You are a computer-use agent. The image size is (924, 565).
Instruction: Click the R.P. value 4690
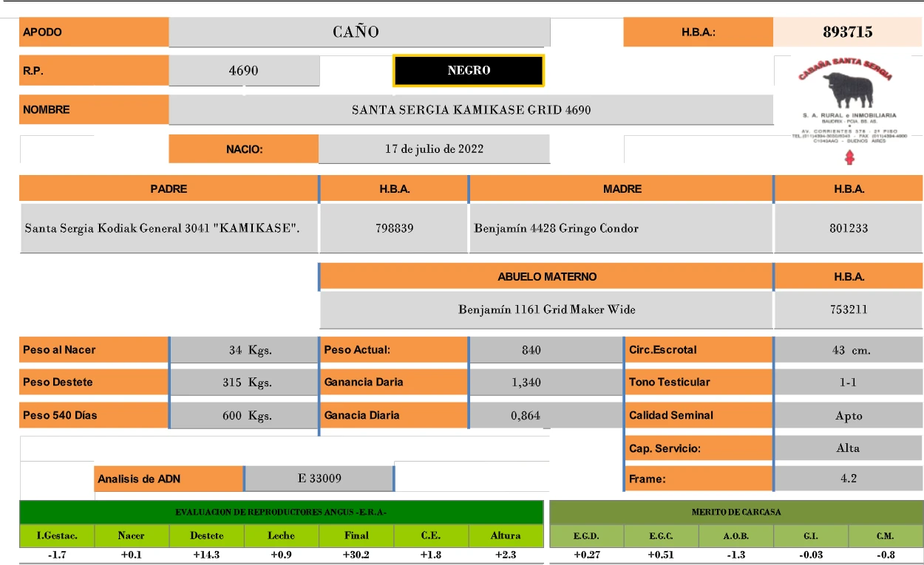244,71
